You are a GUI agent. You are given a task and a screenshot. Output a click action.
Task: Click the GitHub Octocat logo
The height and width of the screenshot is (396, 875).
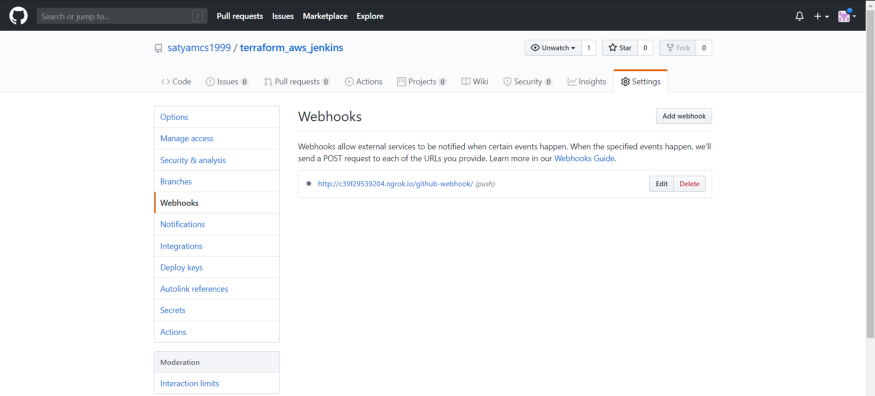[18, 16]
